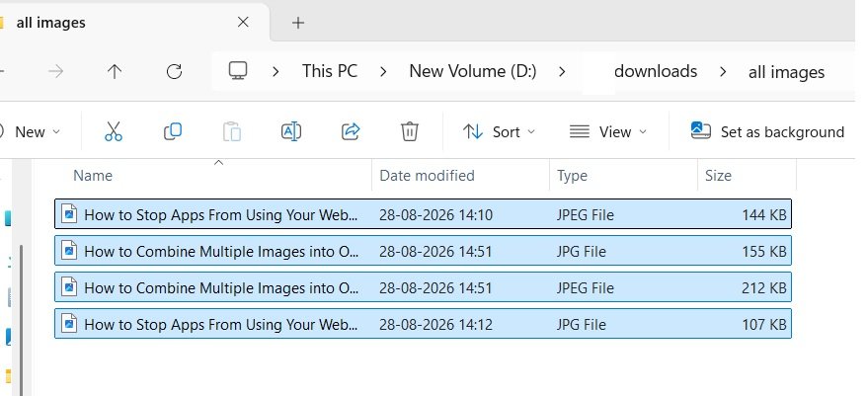Click the Copy icon in toolbar
This screenshot has width=868, height=396.
[173, 131]
